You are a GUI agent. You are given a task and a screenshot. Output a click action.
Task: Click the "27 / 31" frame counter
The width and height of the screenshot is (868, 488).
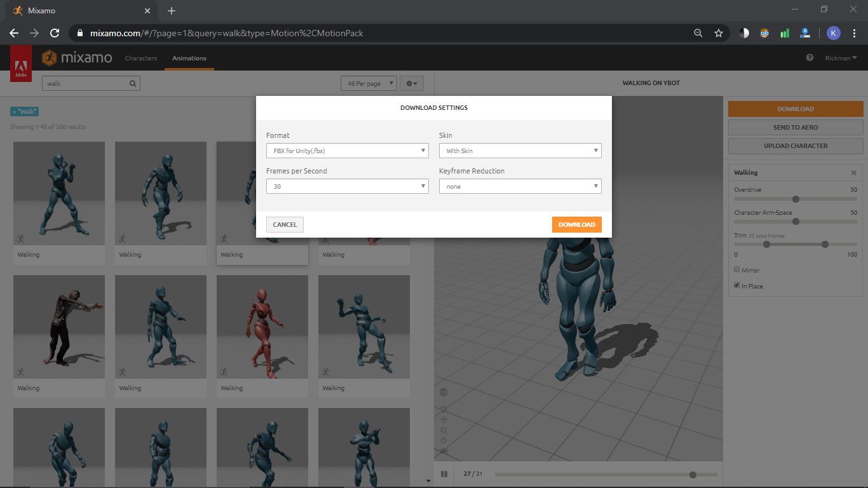click(473, 474)
